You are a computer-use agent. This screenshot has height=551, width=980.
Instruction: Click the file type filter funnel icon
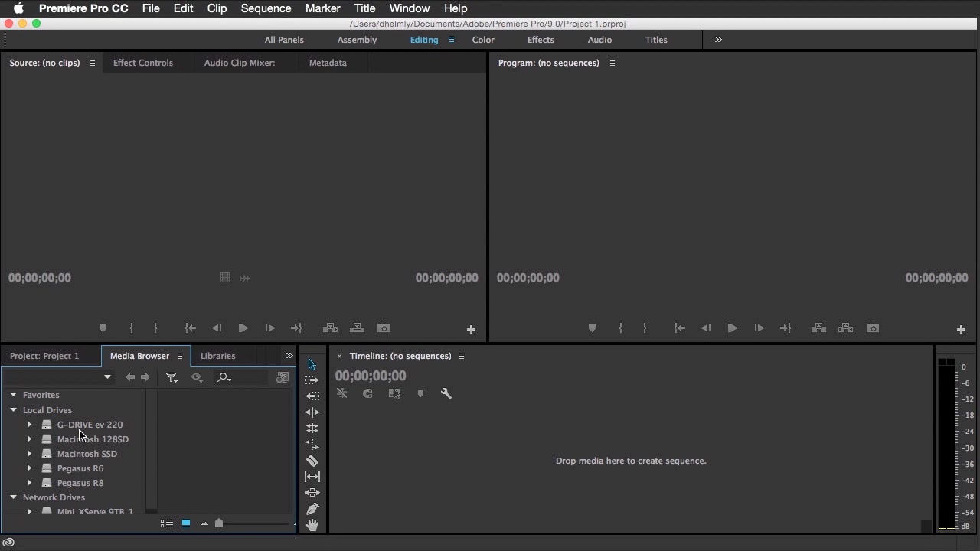171,377
